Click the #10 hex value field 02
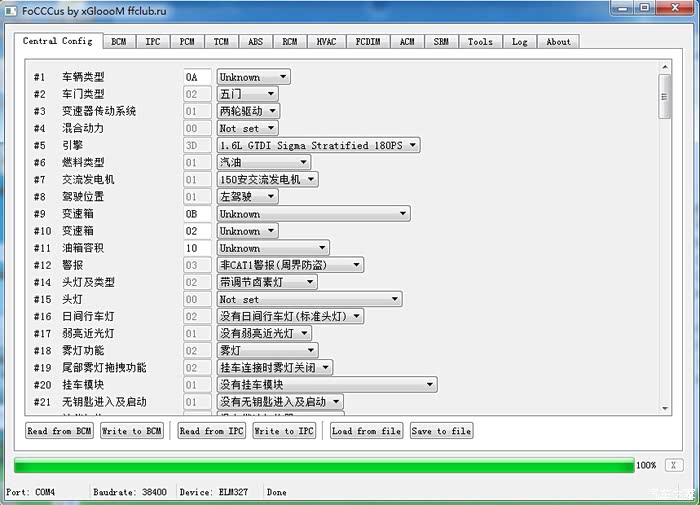This screenshot has height=505, width=700. coord(197,231)
